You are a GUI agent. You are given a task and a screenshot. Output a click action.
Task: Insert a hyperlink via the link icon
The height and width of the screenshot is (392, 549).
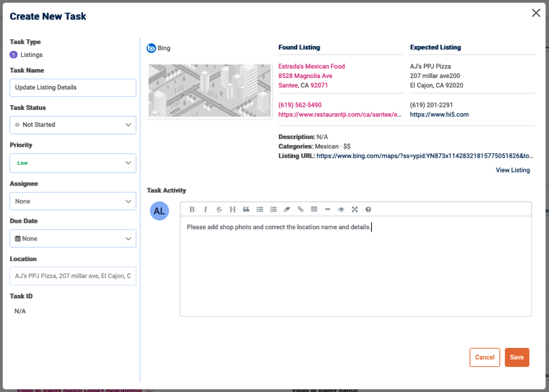pyautogui.click(x=300, y=209)
